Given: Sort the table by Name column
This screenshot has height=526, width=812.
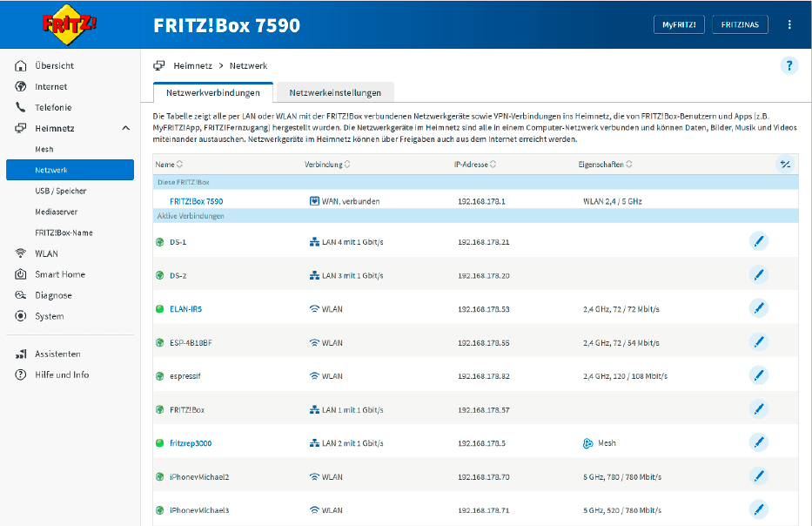Looking at the screenshot, I should pyautogui.click(x=169, y=165).
